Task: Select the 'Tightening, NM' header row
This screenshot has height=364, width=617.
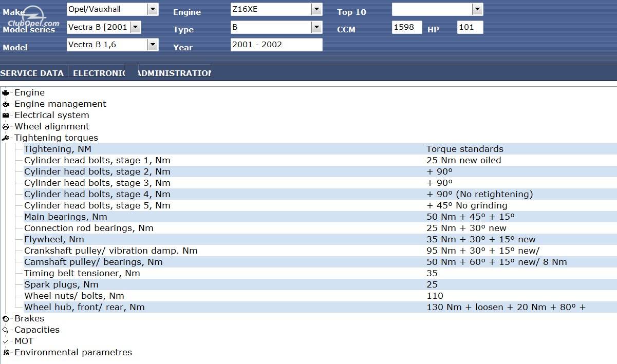Action: [x=320, y=149]
